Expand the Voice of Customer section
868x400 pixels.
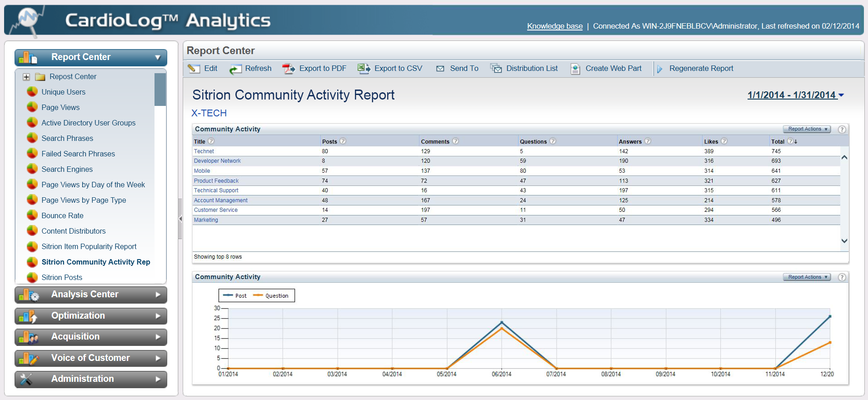(x=158, y=358)
